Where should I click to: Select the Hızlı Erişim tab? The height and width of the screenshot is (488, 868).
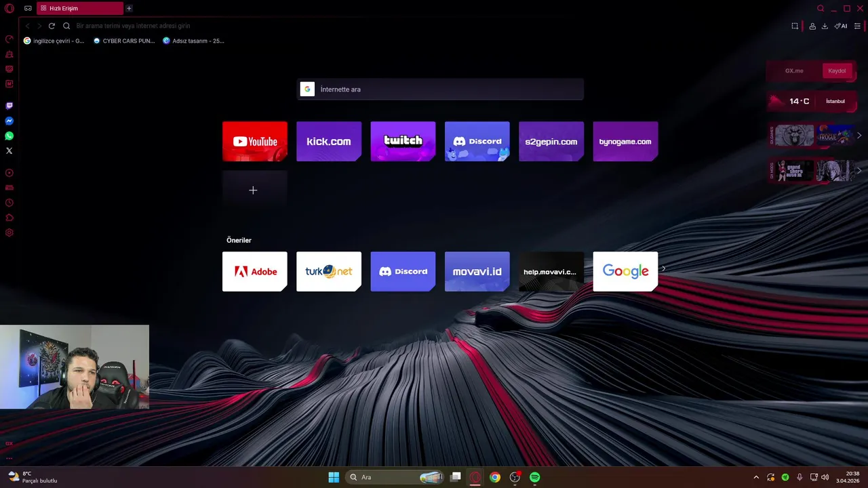[x=80, y=8]
